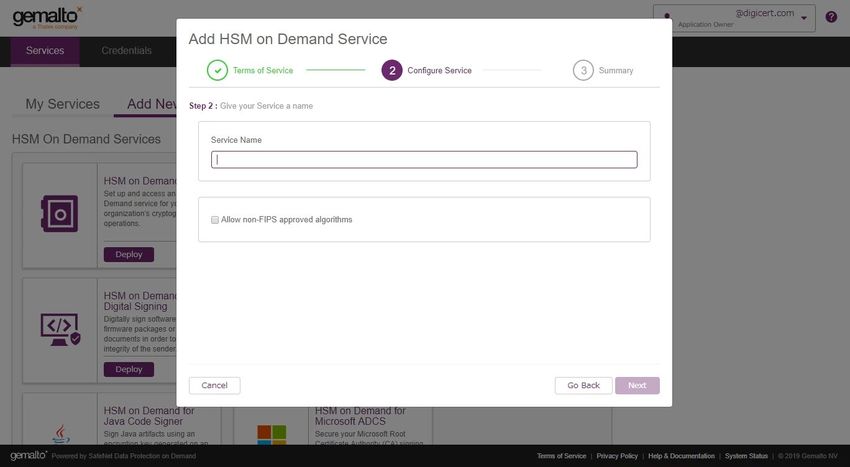Open Privacy Policy footer link
850x467 pixels.
tap(617, 456)
